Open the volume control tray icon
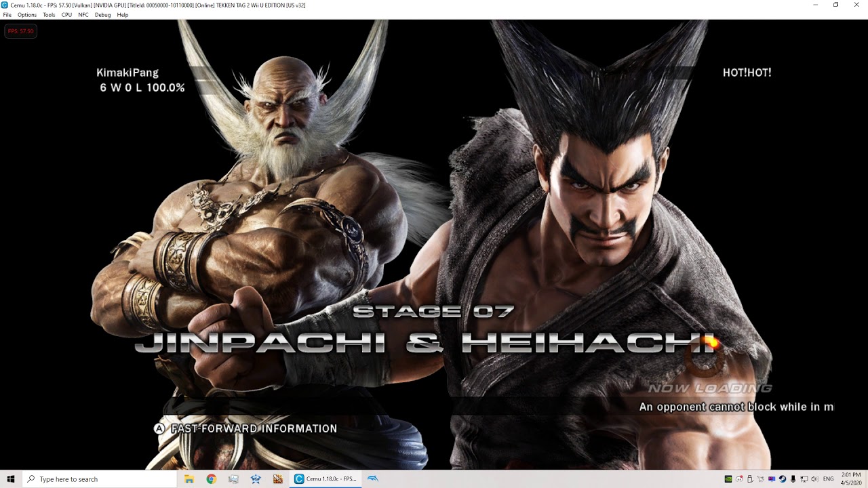868x488 pixels. [815, 479]
